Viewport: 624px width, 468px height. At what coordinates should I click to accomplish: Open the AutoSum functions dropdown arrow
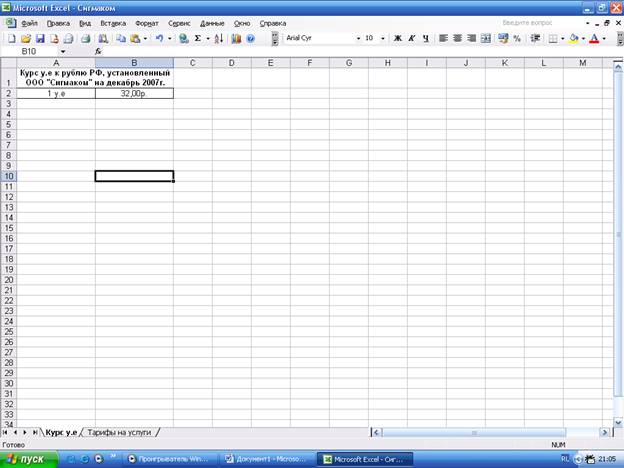tap(208, 39)
